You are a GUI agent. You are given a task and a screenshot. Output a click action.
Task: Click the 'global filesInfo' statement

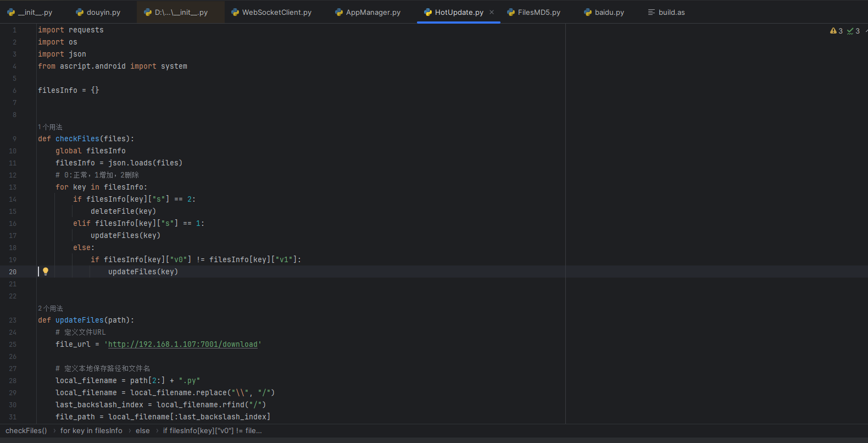coord(91,151)
